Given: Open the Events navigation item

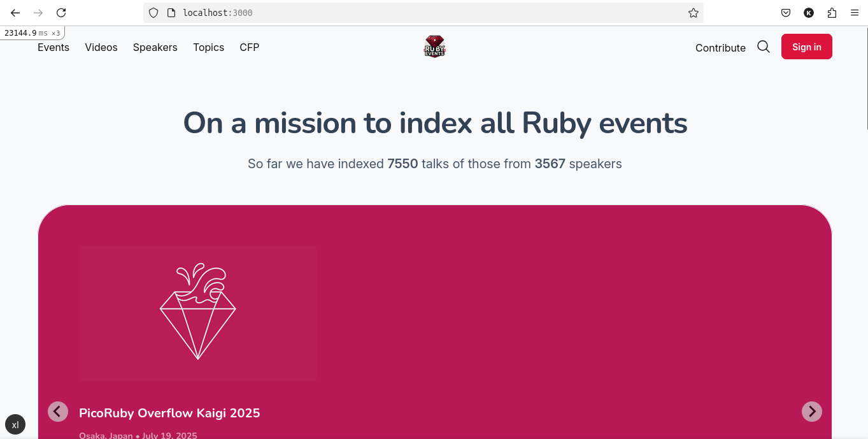Looking at the screenshot, I should 53,47.
